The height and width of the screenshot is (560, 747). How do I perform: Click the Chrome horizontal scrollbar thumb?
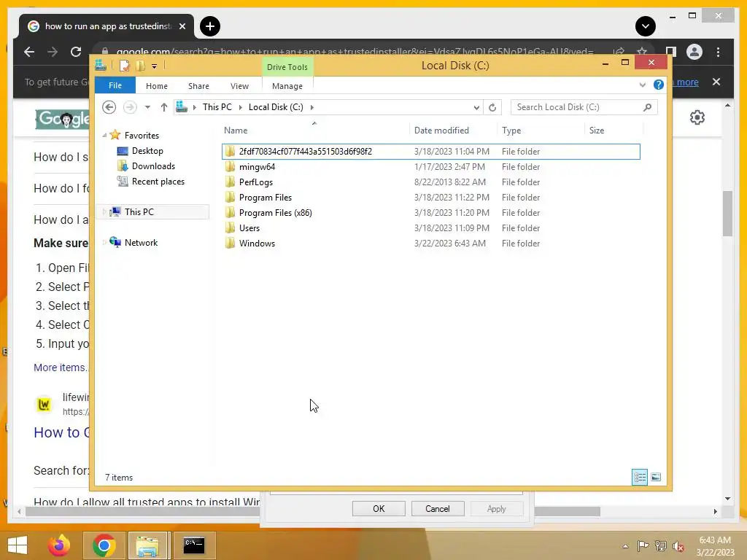312,511
